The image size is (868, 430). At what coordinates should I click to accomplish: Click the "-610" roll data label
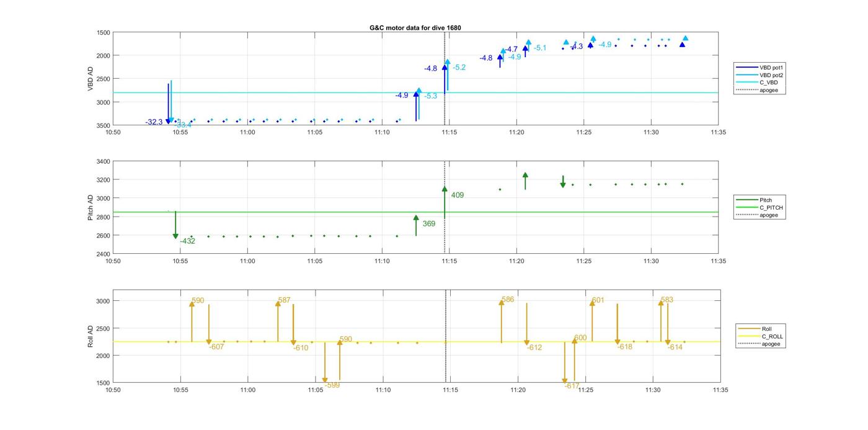tap(301, 348)
